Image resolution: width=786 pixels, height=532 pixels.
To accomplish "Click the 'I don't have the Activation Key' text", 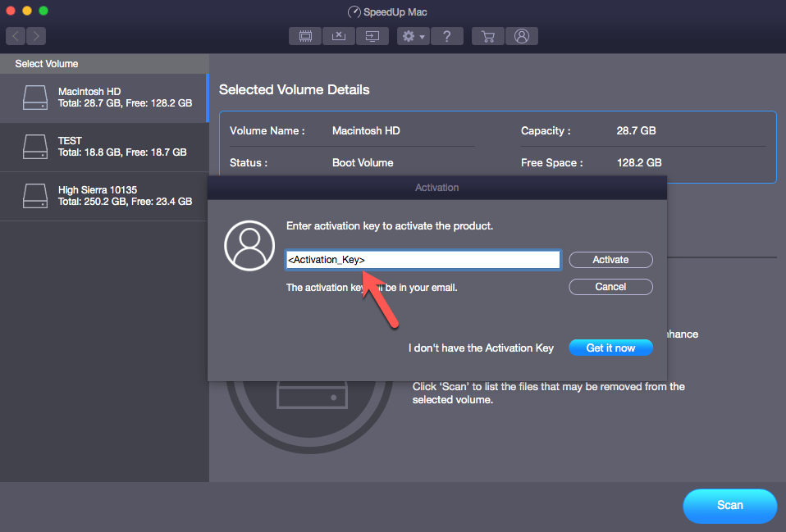I will 481,348.
